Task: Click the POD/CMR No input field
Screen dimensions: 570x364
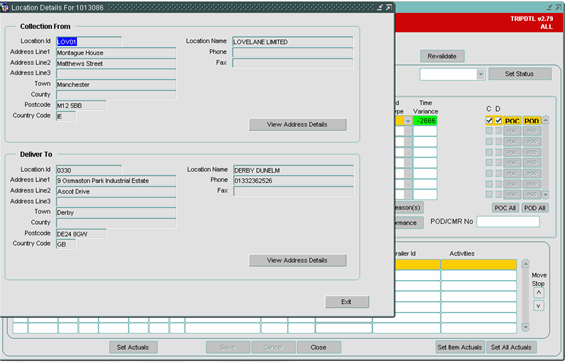Action: click(508, 222)
